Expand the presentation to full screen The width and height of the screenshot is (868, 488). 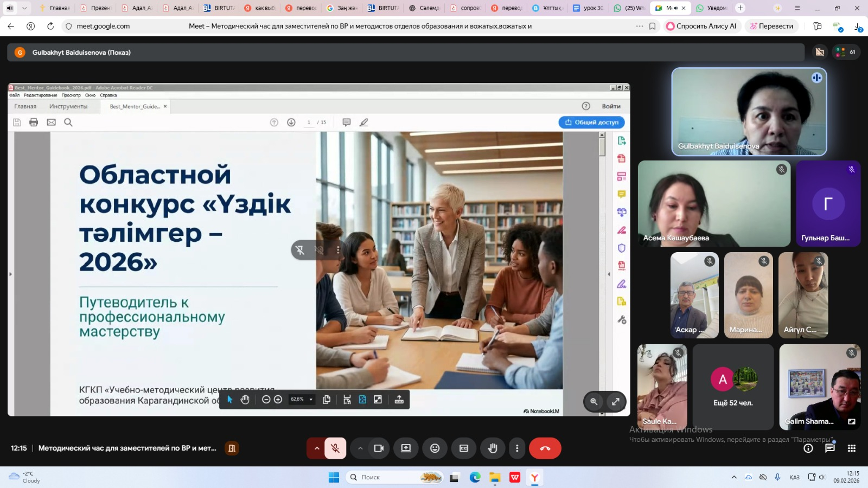click(x=616, y=402)
